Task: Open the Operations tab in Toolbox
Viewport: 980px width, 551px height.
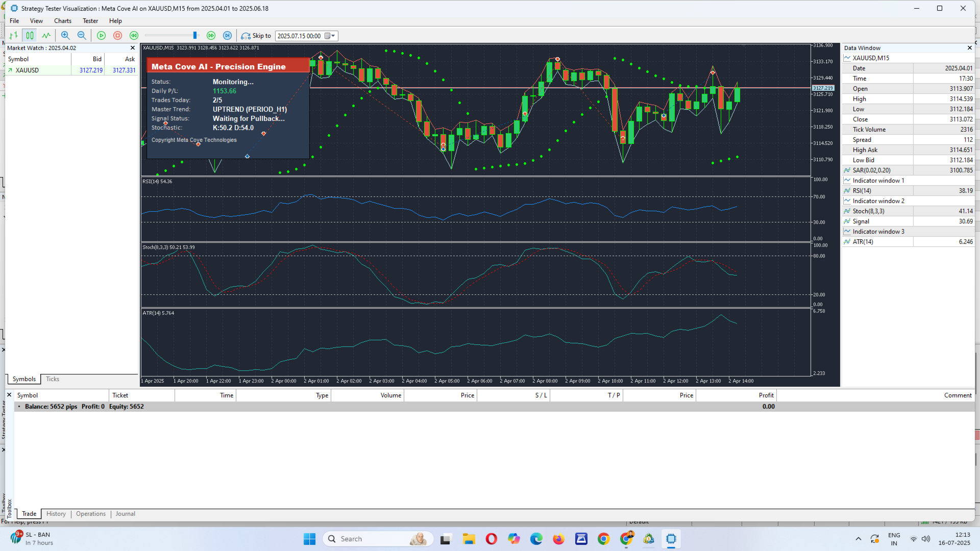Action: pyautogui.click(x=91, y=514)
